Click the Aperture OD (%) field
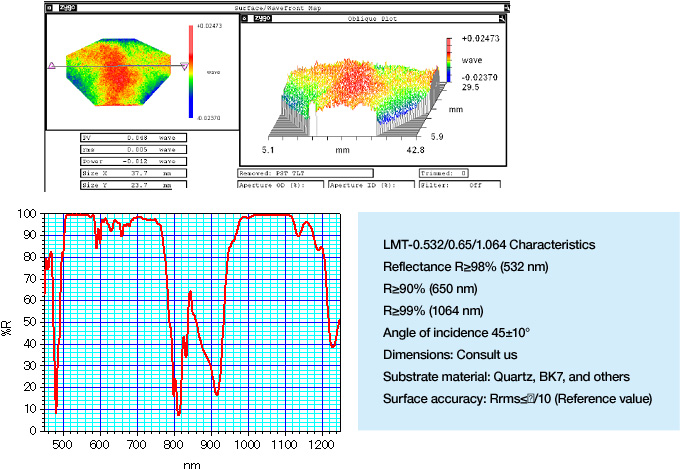This screenshot has width=680, height=469. point(279,185)
